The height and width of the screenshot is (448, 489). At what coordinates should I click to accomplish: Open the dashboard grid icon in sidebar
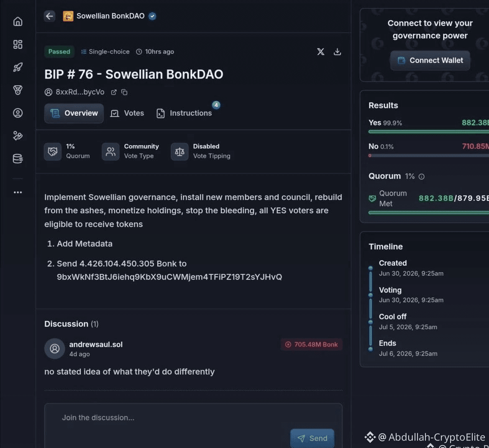pos(18,44)
